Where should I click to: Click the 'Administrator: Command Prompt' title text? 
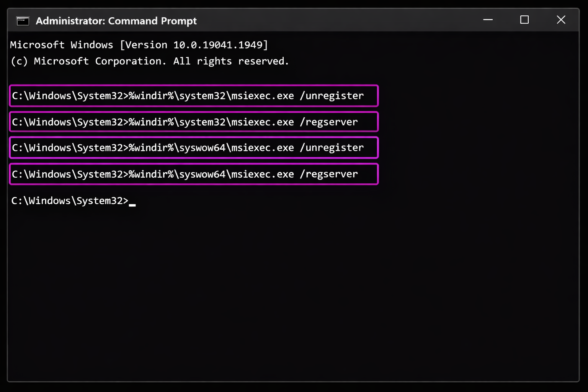pyautogui.click(x=116, y=21)
